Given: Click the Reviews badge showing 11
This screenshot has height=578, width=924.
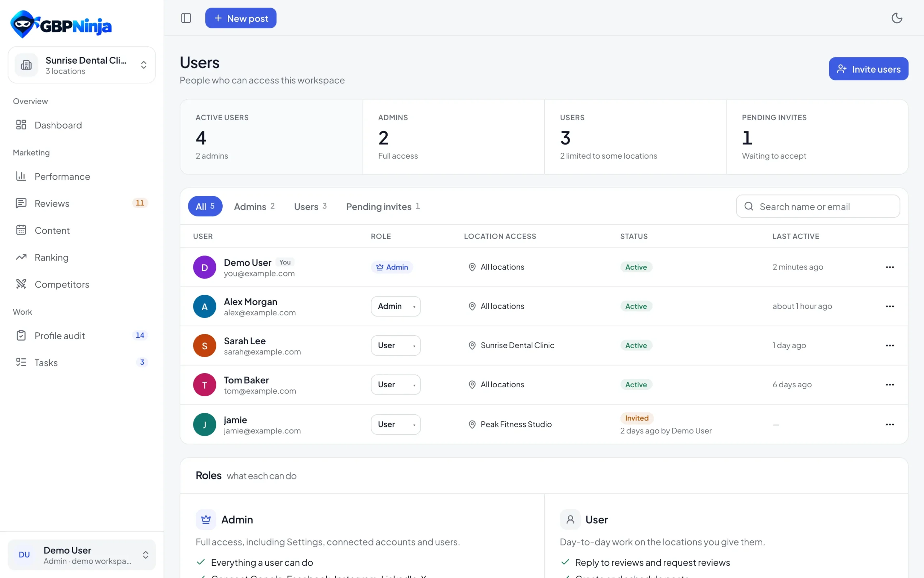Looking at the screenshot, I should pyautogui.click(x=140, y=203).
